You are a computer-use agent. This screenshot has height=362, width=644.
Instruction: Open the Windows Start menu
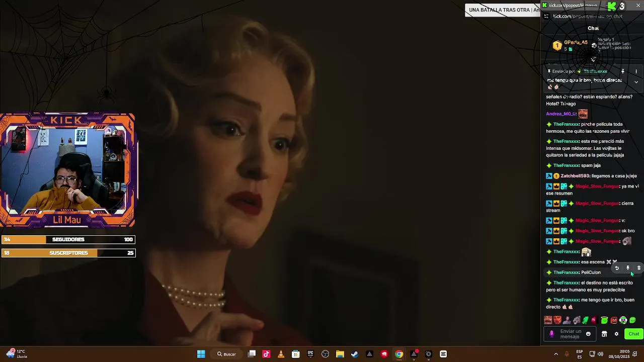click(201, 354)
